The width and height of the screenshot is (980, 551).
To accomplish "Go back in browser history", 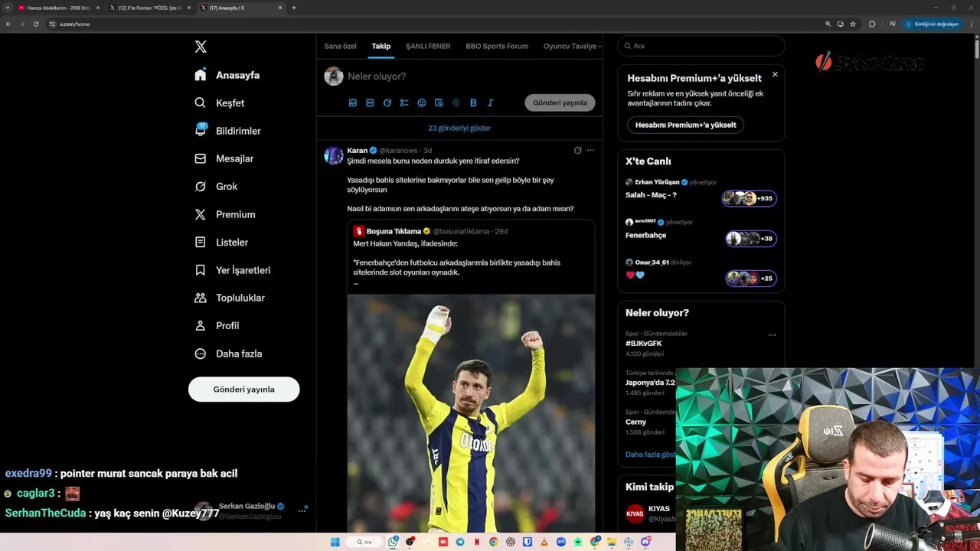I will pyautogui.click(x=8, y=24).
